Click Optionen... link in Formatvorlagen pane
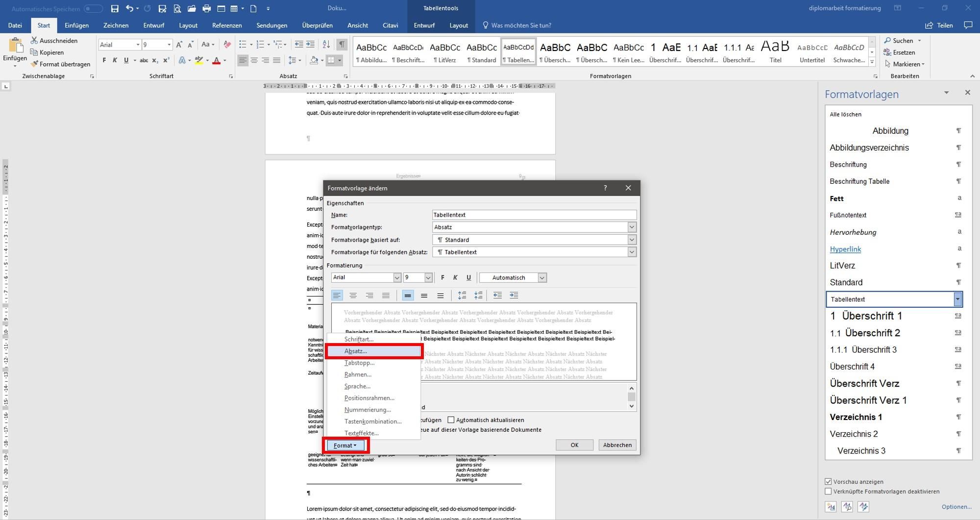 point(956,507)
